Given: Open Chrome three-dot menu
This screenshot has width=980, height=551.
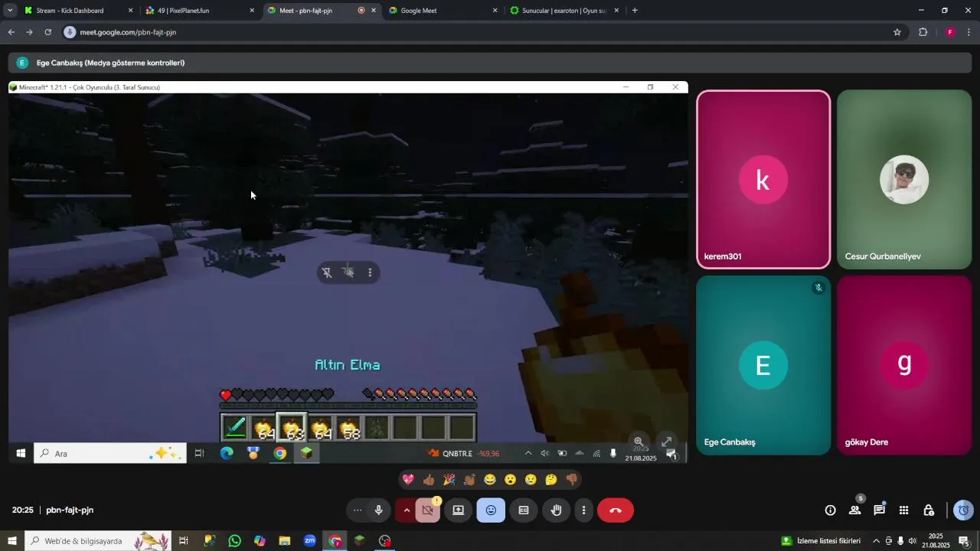Looking at the screenshot, I should coord(969,32).
